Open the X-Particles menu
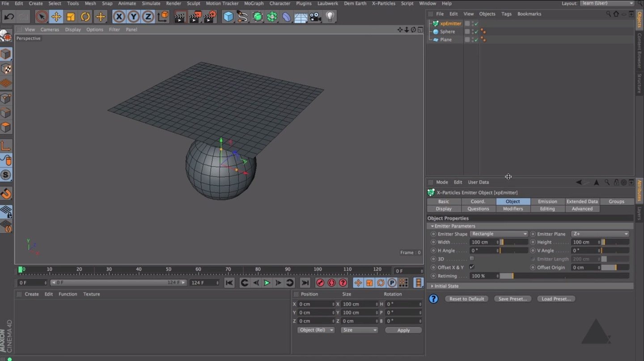Screen dimensions: 644x361 point(384,3)
